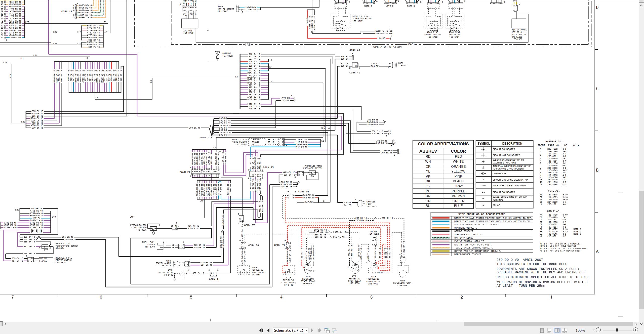
Task: Click the STARTING CIRCUIT legend entry
Action: (465, 228)
